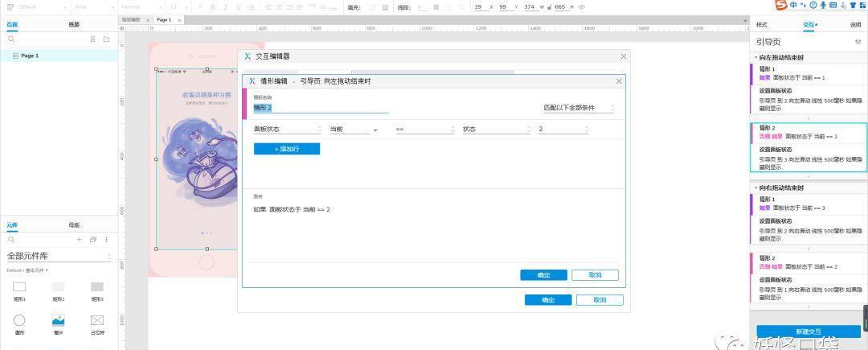Open the Arial font dropdown
Screen dimensions: 868x350
tap(94, 7)
